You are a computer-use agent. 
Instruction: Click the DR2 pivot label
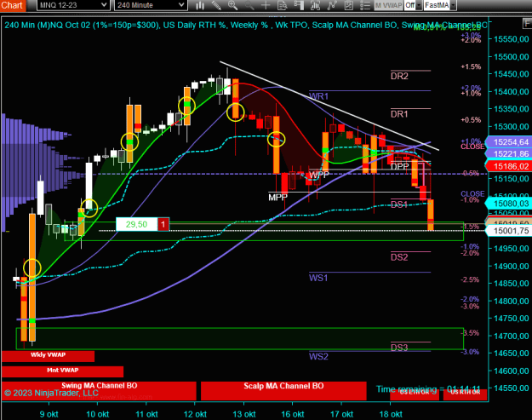pos(399,76)
